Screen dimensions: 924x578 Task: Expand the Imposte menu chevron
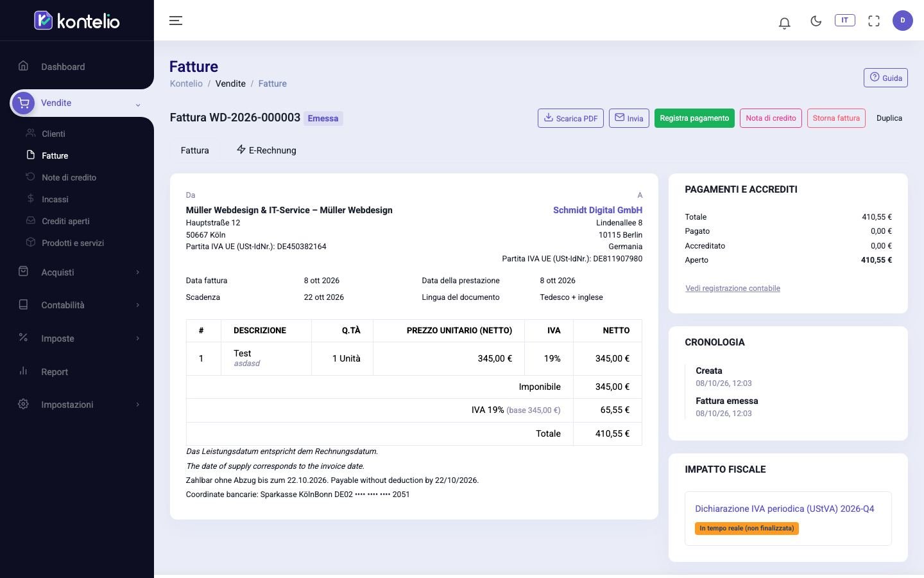coord(137,338)
